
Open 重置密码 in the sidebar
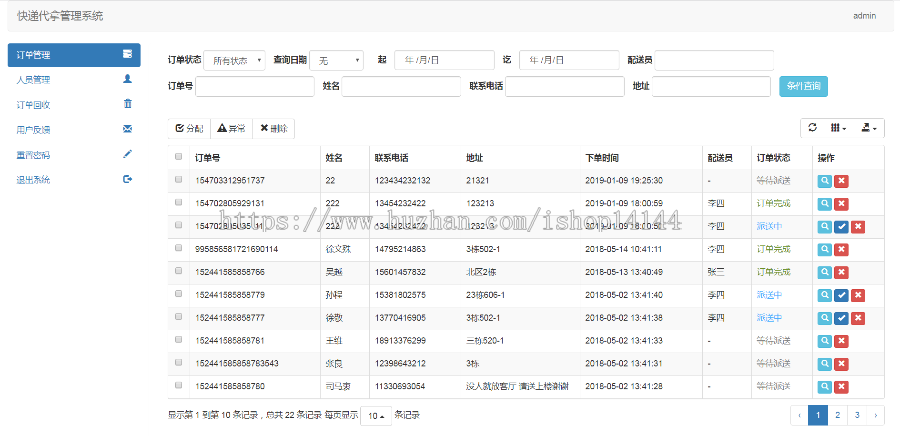point(74,155)
